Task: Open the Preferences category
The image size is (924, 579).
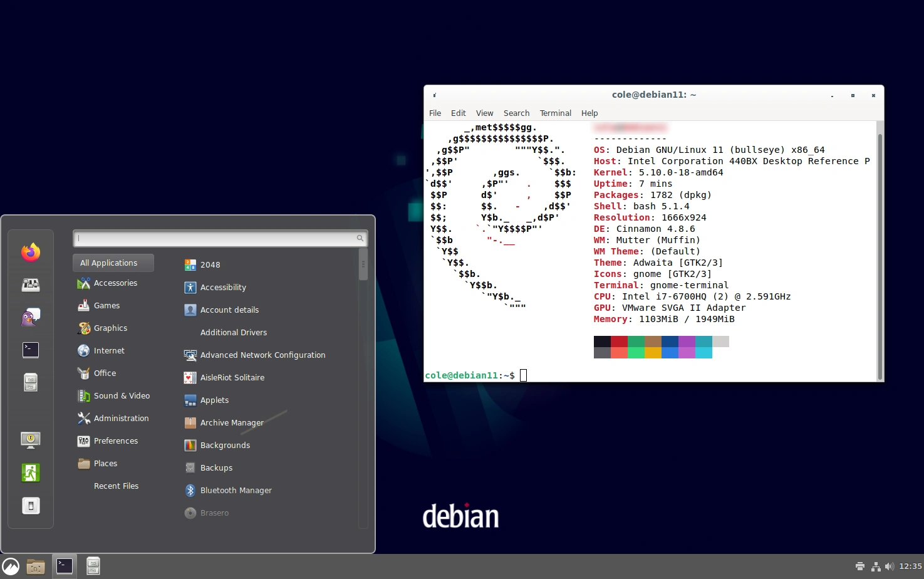Action: click(x=116, y=441)
